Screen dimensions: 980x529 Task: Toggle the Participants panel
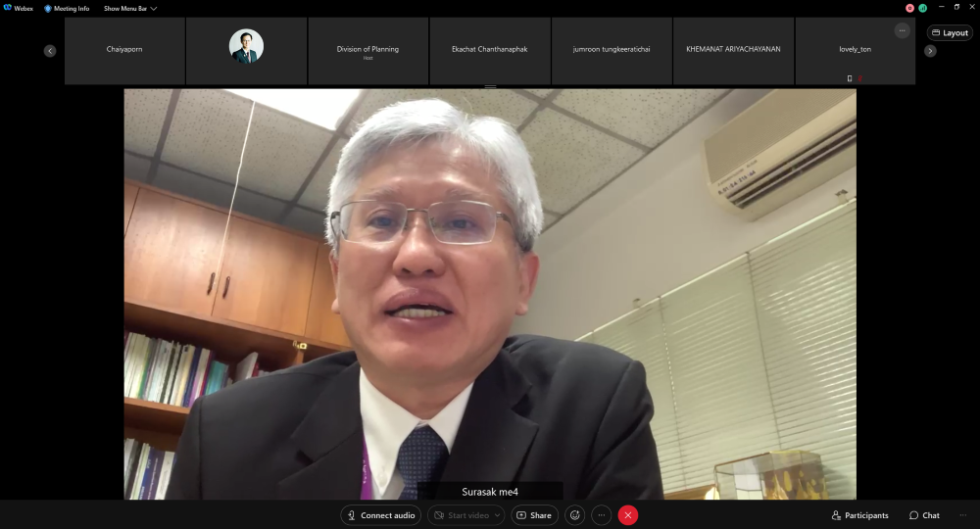[x=859, y=515]
